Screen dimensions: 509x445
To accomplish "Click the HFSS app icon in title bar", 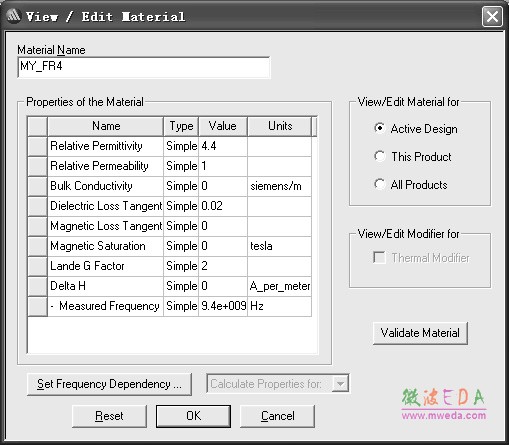I will 13,15.
